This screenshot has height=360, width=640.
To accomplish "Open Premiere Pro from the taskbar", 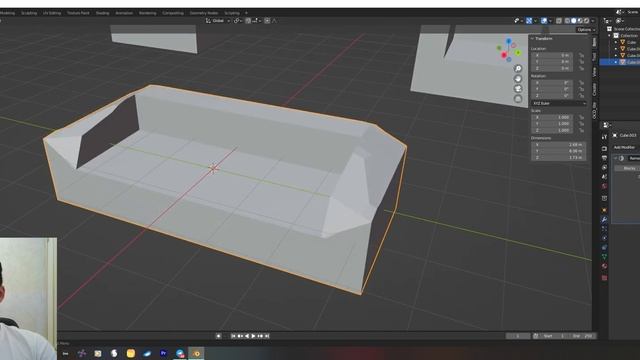I will pos(163,353).
